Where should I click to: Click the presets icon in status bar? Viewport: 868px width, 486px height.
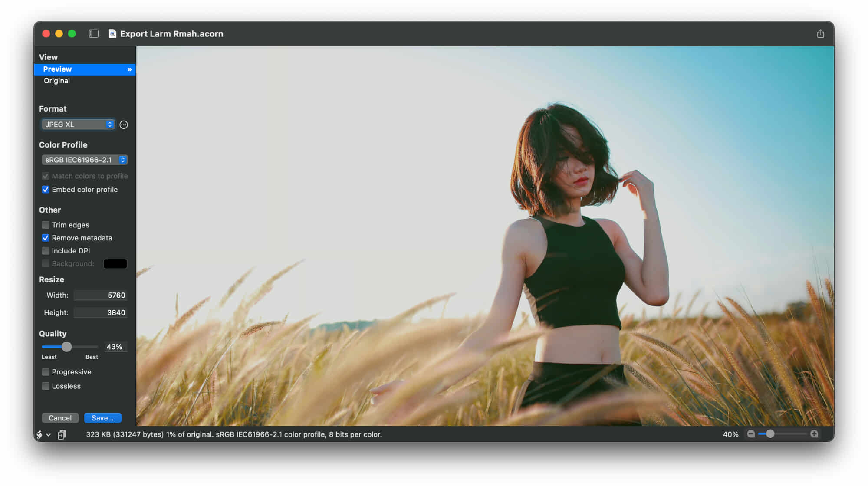point(39,434)
